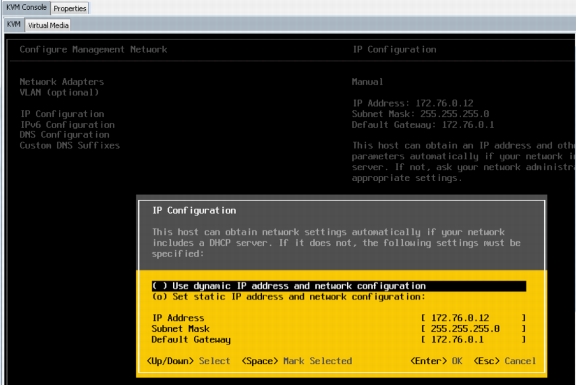Click the Default Gateway input field

(x=473, y=339)
